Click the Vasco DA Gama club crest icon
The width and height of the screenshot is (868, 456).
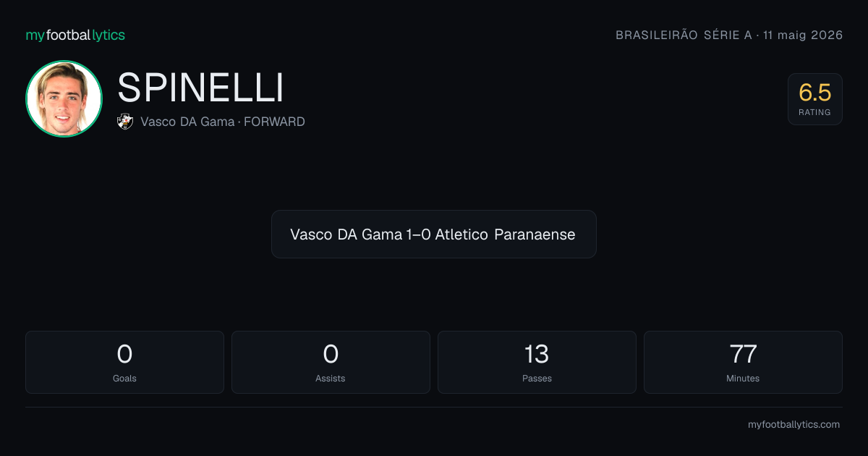click(x=125, y=122)
